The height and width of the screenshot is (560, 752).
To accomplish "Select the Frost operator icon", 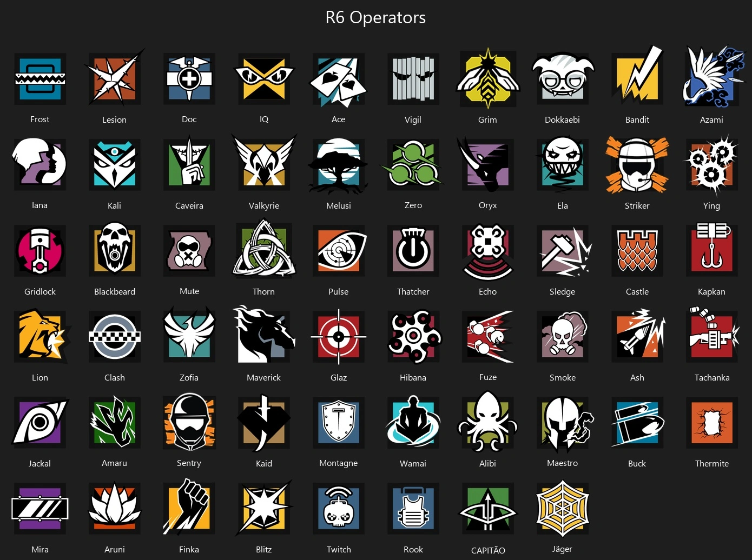I will coord(40,79).
